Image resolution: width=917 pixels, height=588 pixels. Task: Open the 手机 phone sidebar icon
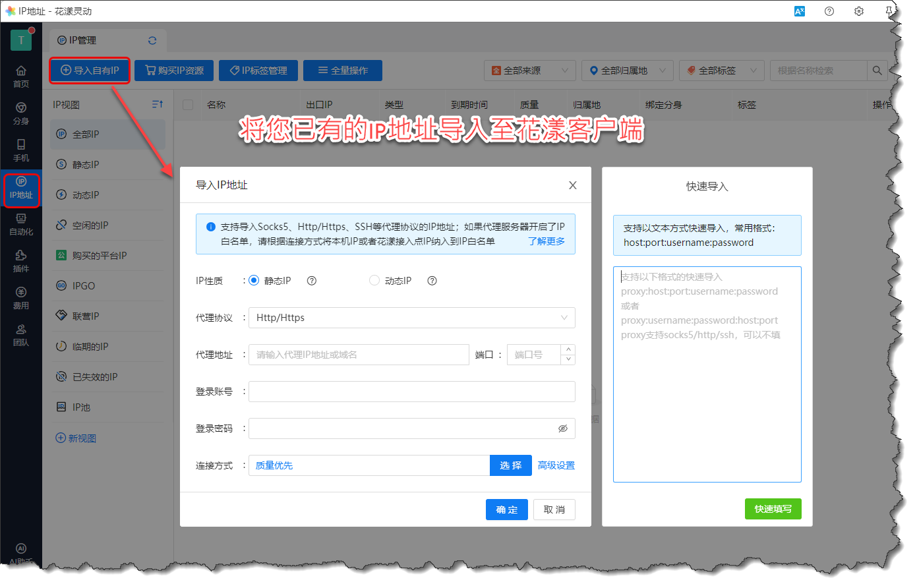(21, 150)
